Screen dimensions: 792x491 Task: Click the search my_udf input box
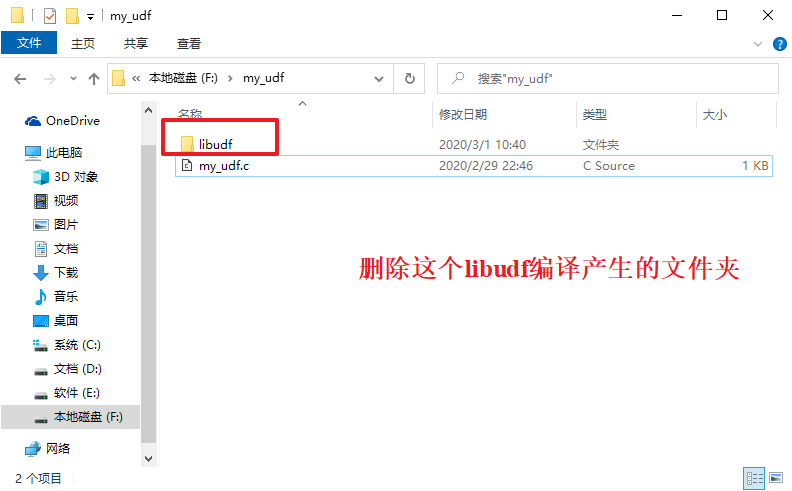point(608,79)
